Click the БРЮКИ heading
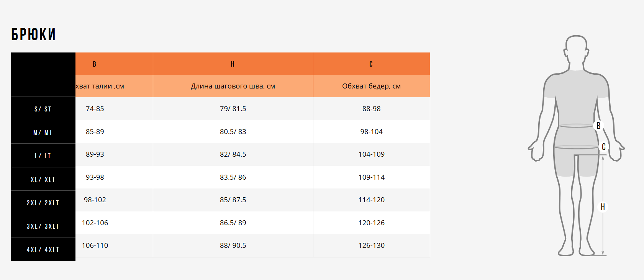Image resolution: width=644 pixels, height=280 pixels. pyautogui.click(x=33, y=34)
